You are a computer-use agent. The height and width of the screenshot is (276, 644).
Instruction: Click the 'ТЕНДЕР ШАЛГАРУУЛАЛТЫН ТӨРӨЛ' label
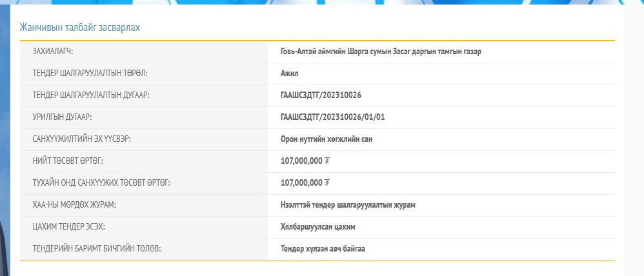point(94,74)
